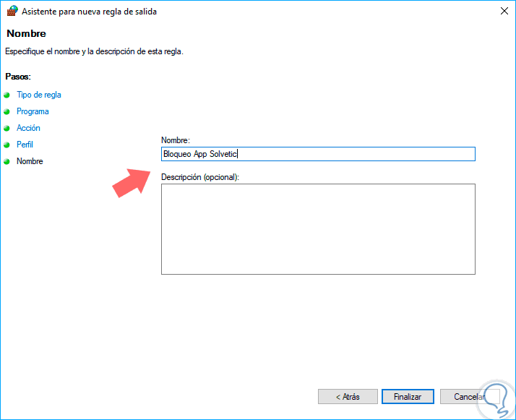Open the Programa step
Image resolution: width=516 pixels, height=420 pixels.
[x=33, y=111]
